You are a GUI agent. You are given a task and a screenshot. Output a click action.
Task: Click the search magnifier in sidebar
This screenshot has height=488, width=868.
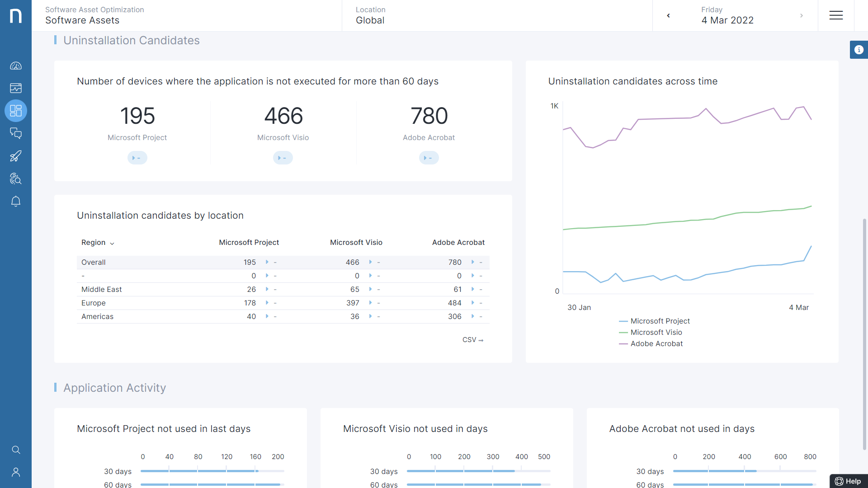click(16, 450)
